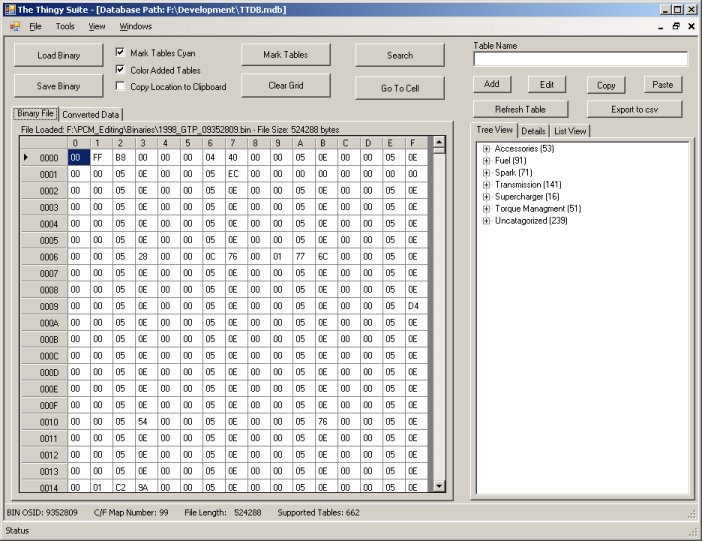Viewport: 702px width, 541px height.
Task: Click the hex grid scroll down arrow
Action: click(439, 485)
